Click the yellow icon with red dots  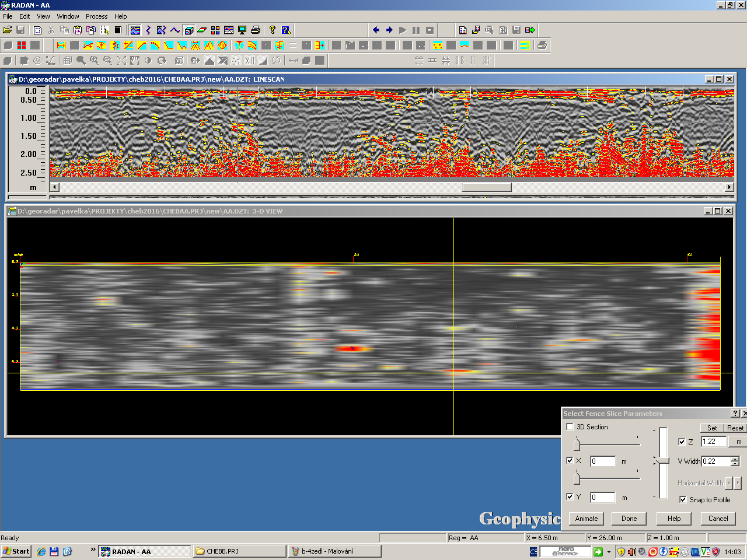(437, 45)
